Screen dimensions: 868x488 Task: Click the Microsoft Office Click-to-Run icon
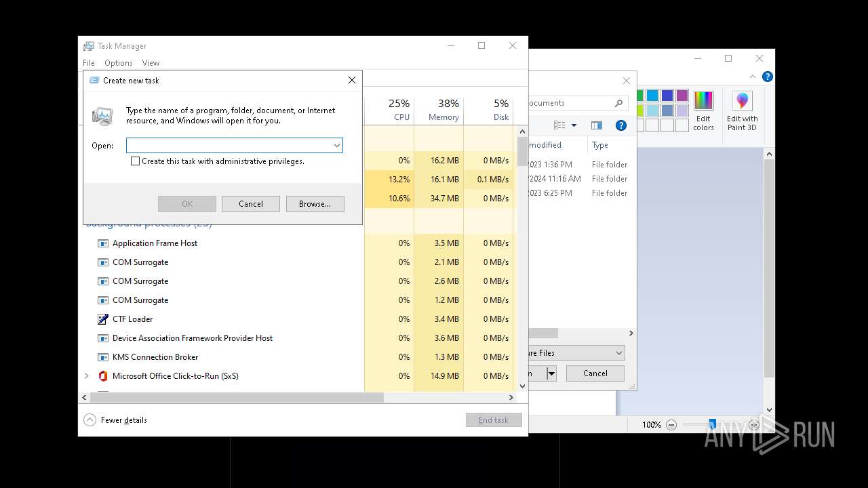coord(103,376)
